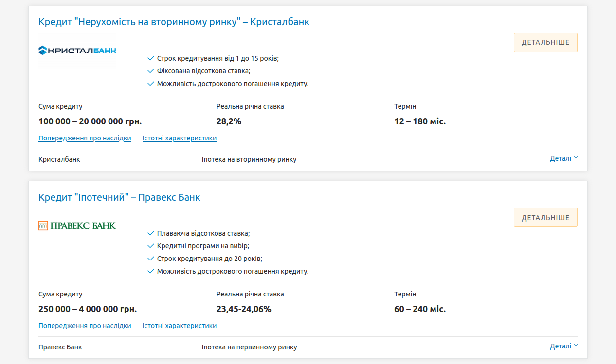Click checkmark icon beside Строк кредитування до 20 років
The image size is (616, 364).
pos(151,259)
